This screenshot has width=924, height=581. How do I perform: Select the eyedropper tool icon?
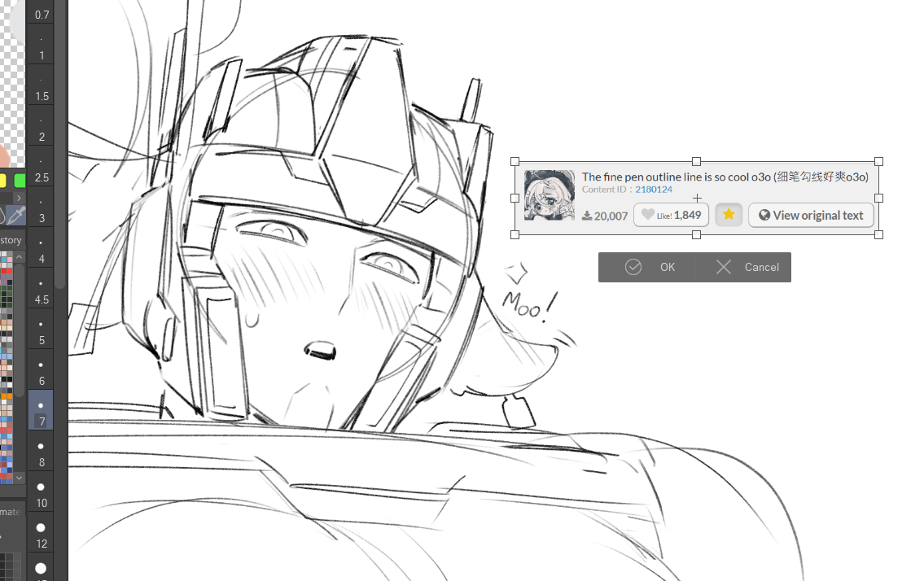click(x=16, y=216)
